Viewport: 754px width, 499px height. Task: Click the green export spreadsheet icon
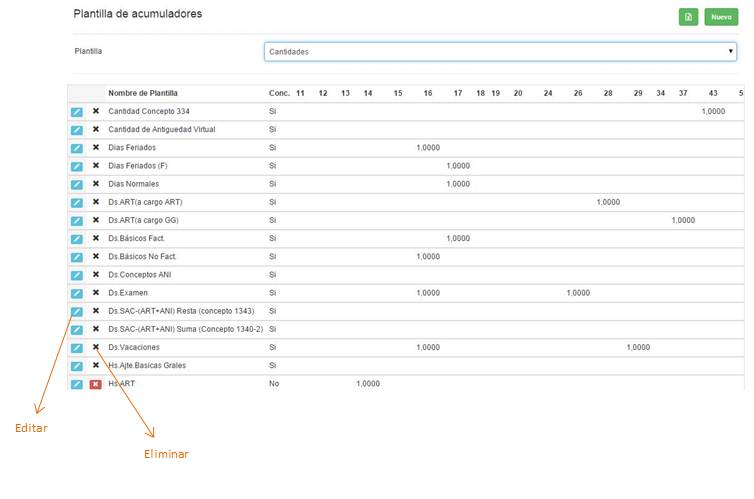(x=688, y=17)
